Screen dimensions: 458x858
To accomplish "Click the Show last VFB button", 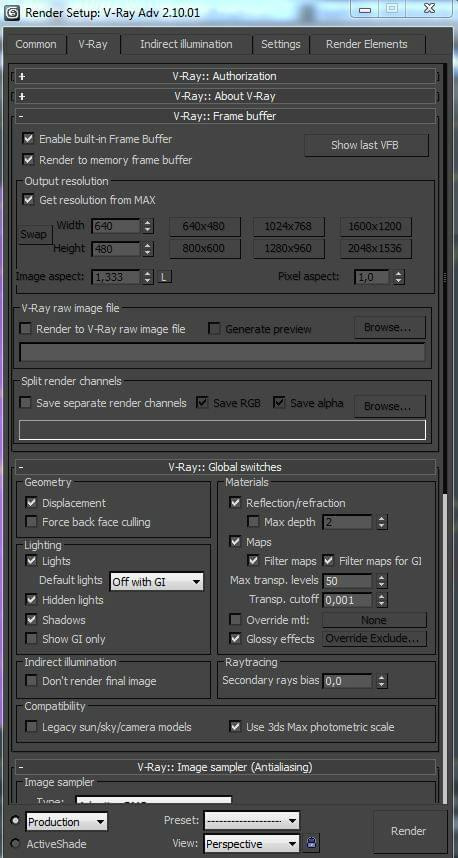I will [x=367, y=146].
